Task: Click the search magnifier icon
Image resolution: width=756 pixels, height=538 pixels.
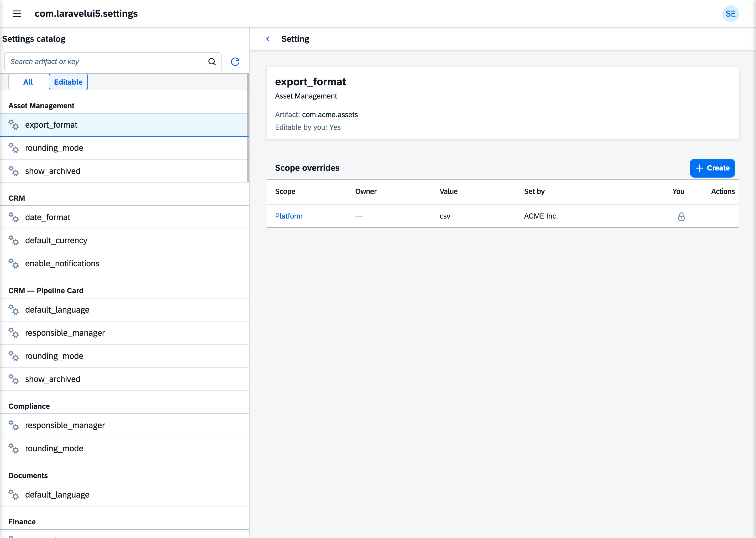Action: (x=212, y=62)
